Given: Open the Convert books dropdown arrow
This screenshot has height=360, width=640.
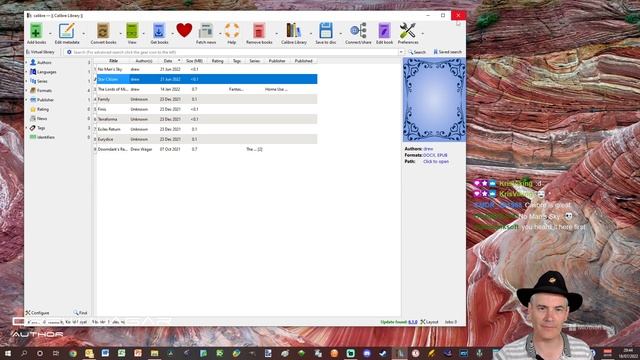Looking at the screenshot, I should 120,33.
